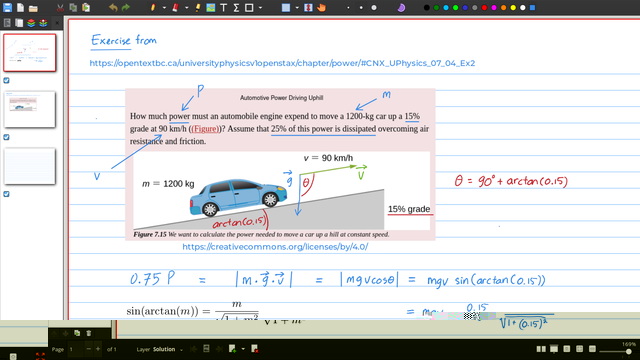Click the purple fill tool icon

pyautogui.click(x=401, y=7)
